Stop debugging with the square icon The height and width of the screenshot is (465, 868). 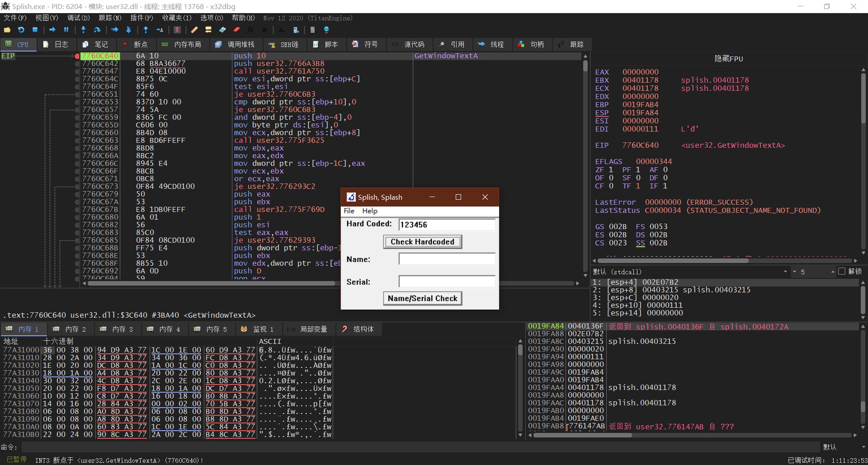[35, 30]
